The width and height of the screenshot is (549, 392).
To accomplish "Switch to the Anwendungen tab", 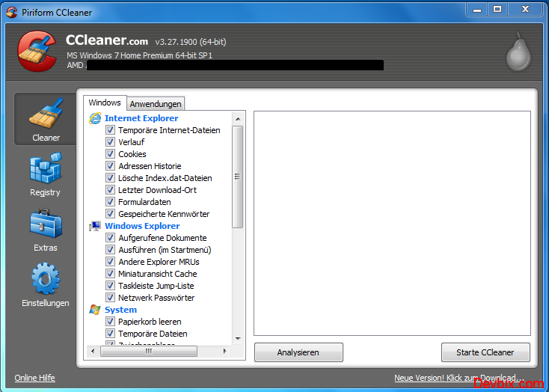I will point(156,104).
